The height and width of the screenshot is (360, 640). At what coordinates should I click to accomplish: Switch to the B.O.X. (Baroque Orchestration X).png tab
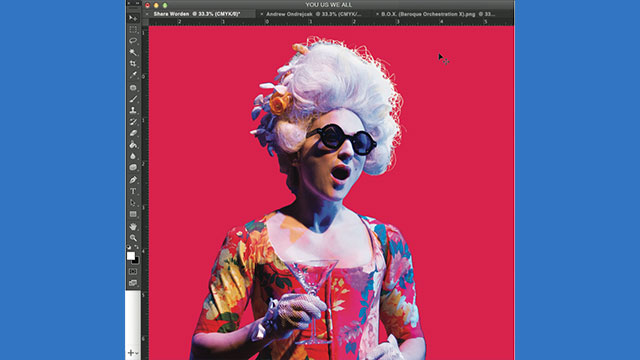[438, 14]
